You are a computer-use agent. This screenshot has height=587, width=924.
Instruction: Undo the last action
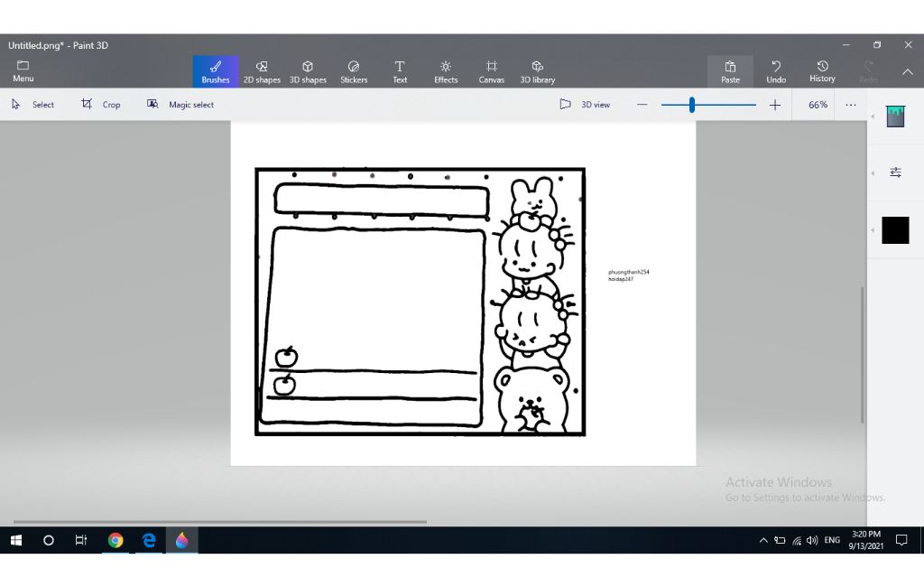pyautogui.click(x=776, y=72)
